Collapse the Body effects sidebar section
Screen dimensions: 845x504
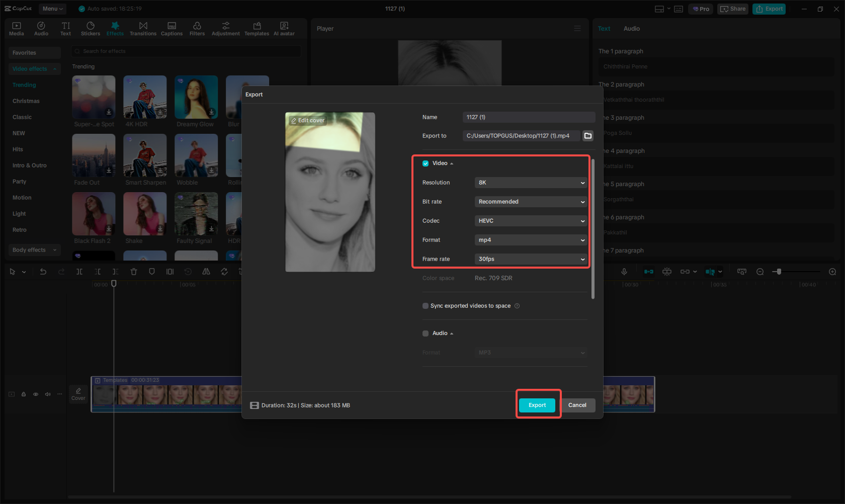point(34,249)
